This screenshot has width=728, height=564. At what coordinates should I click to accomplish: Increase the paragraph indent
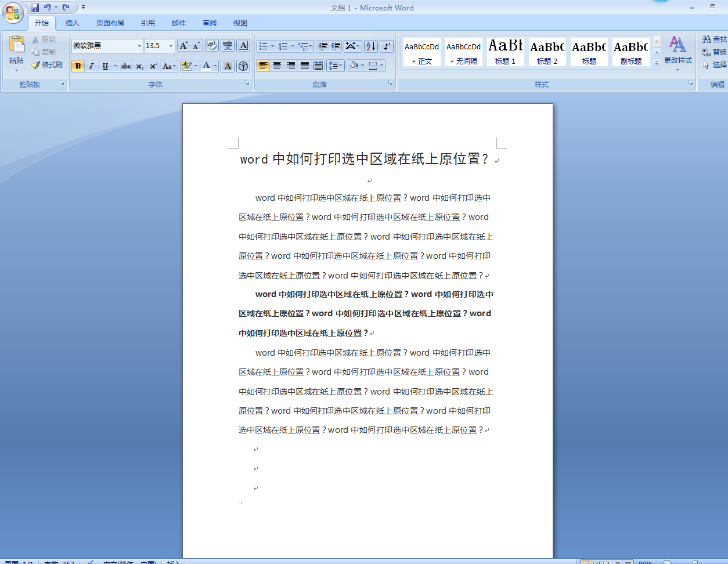click(x=336, y=46)
